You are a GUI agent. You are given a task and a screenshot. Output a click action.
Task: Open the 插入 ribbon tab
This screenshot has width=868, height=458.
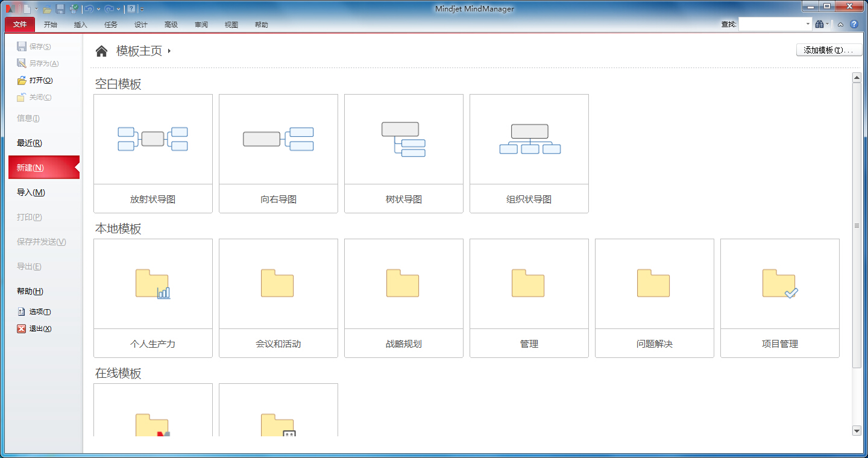pos(80,25)
